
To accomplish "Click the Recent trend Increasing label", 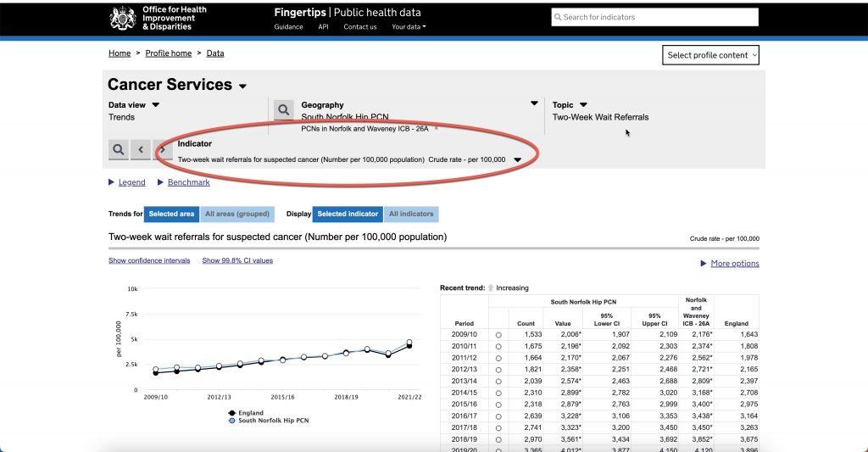I will tap(512, 288).
